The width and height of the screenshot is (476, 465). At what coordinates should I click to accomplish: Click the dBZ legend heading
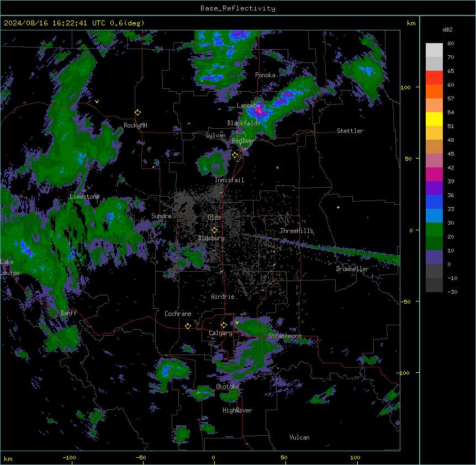(x=447, y=29)
